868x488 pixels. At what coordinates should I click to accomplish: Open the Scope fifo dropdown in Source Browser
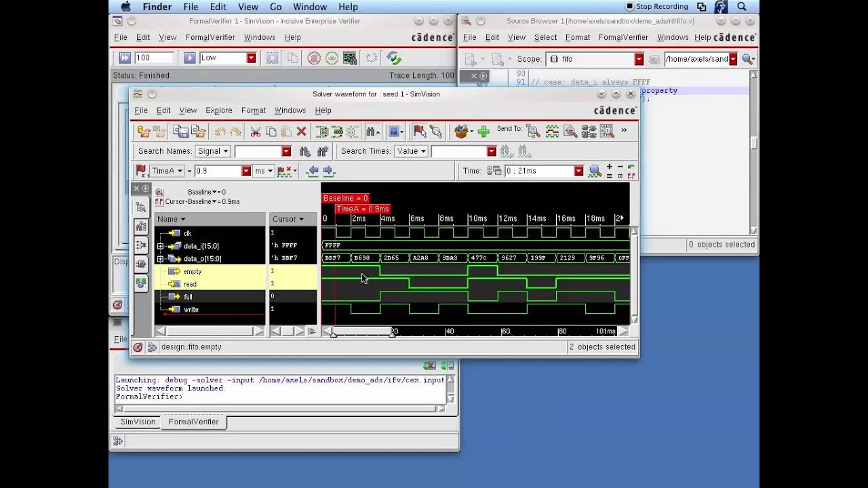click(639, 59)
